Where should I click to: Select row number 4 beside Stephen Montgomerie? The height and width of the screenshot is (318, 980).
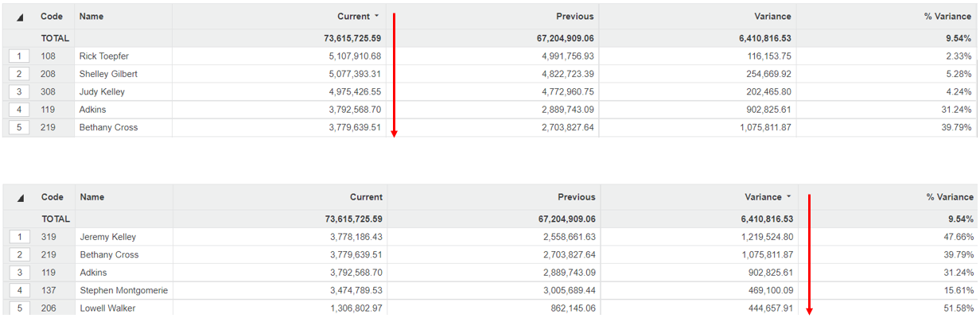click(19, 291)
